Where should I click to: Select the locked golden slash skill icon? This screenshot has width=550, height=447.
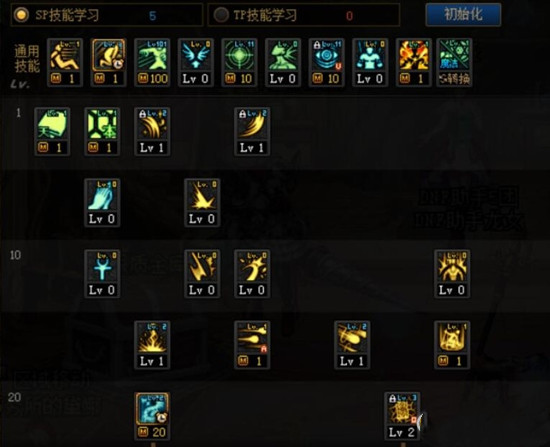pyautogui.click(x=252, y=131)
